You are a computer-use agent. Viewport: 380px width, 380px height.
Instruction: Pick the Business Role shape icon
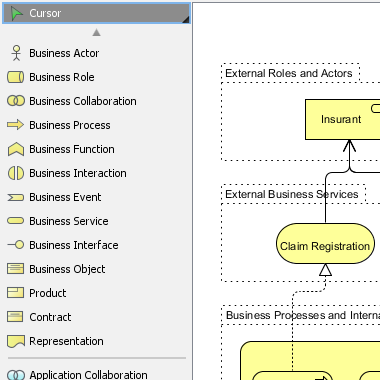(16, 77)
